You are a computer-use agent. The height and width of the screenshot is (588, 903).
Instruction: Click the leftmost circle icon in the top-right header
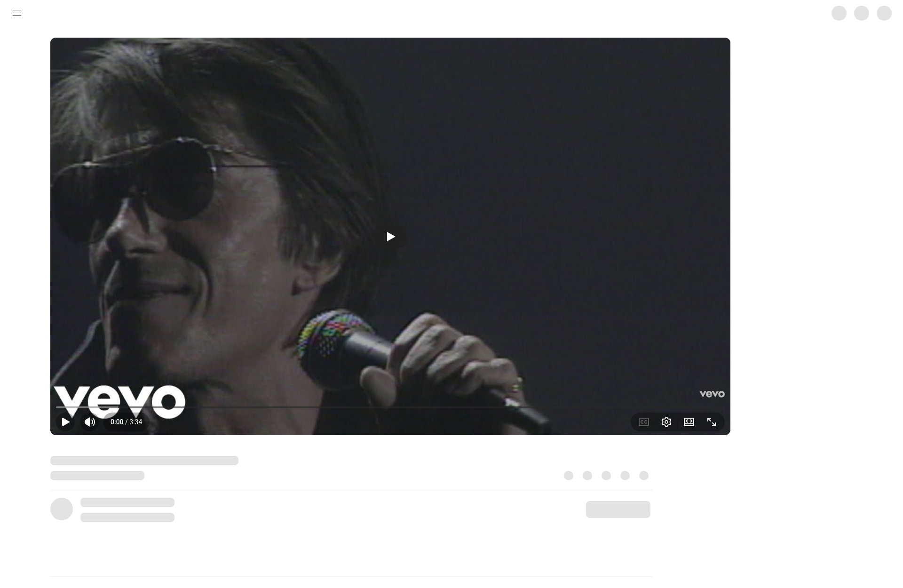tap(839, 13)
